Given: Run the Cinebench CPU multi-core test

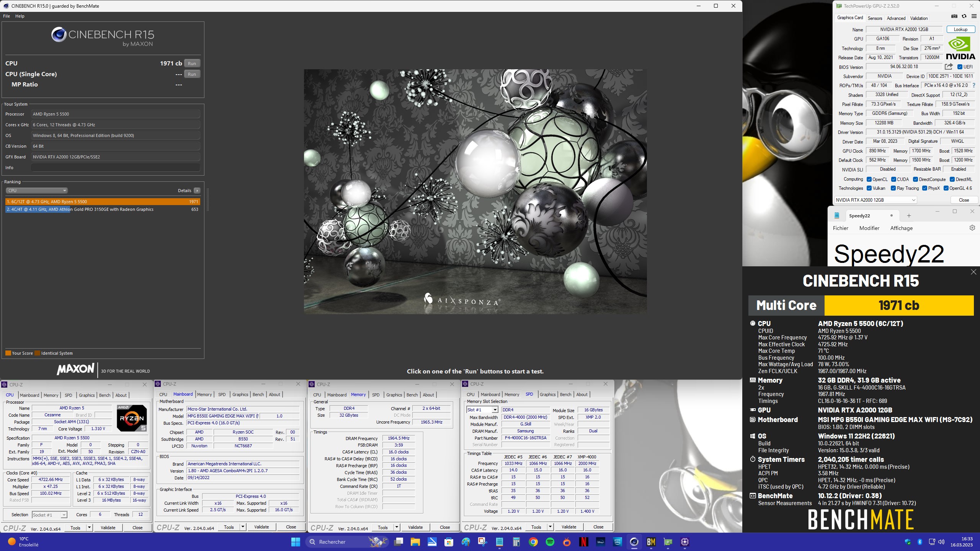Looking at the screenshot, I should click(x=192, y=64).
